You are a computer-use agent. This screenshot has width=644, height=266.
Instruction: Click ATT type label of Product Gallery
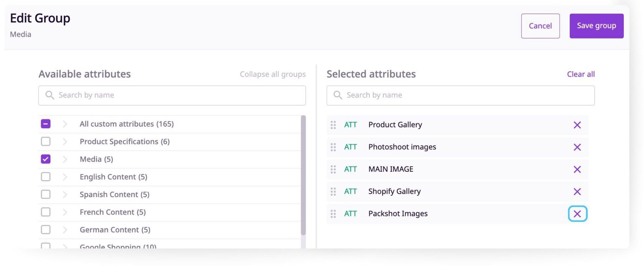pos(350,125)
